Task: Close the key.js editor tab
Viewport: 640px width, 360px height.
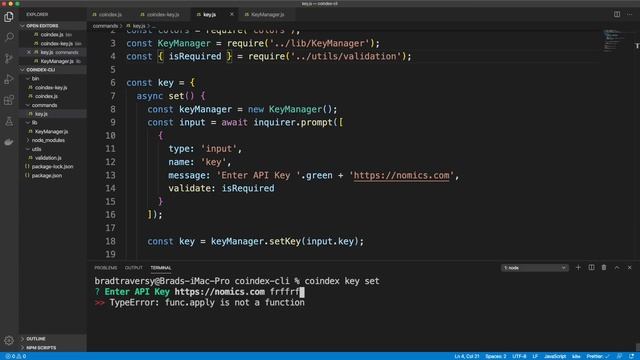Action: [x=231, y=14]
